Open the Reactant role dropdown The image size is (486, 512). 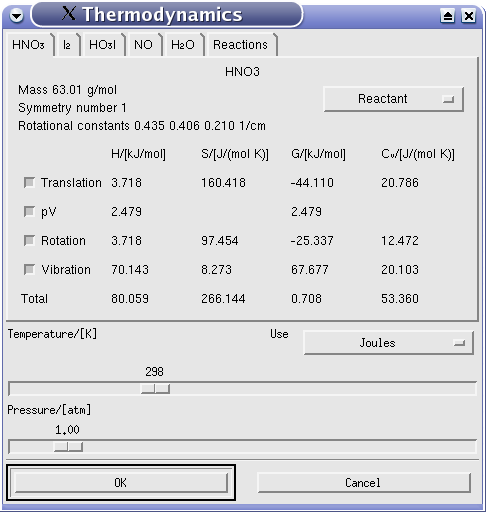click(x=393, y=99)
